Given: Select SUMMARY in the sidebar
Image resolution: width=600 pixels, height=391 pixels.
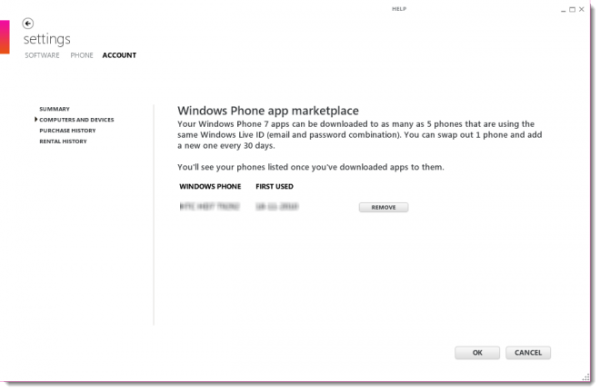Looking at the screenshot, I should pos(54,109).
